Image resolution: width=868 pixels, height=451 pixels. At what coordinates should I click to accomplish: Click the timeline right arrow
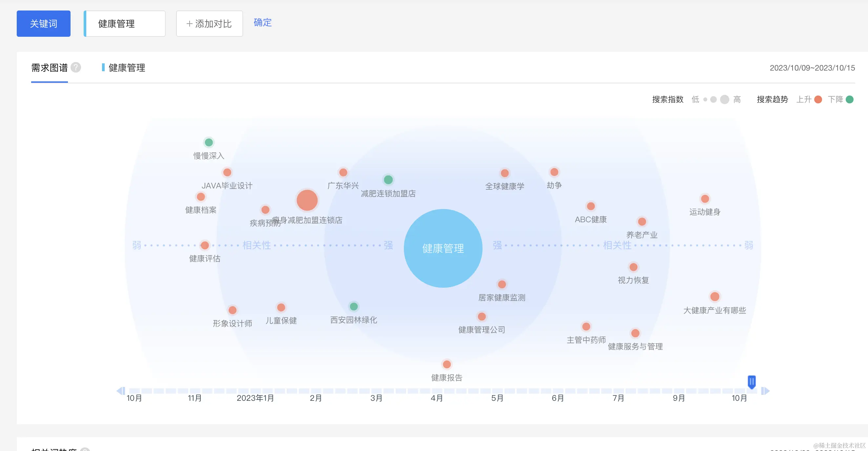(x=766, y=391)
